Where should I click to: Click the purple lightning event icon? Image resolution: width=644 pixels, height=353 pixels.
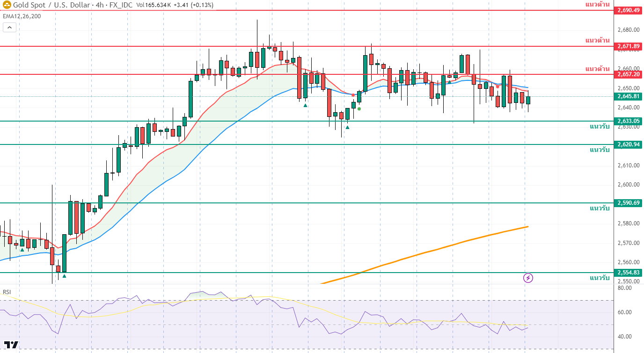coord(528,278)
